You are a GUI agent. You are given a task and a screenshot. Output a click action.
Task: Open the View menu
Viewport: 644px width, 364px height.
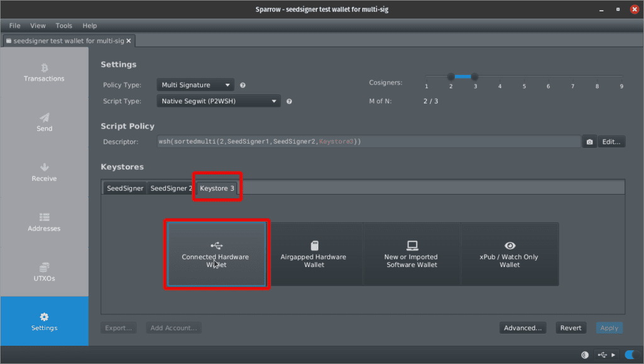click(x=38, y=25)
